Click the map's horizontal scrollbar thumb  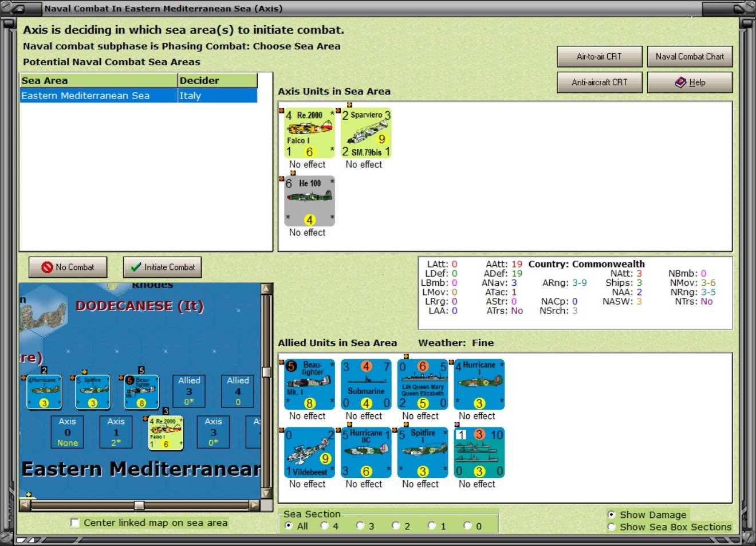pos(139,505)
